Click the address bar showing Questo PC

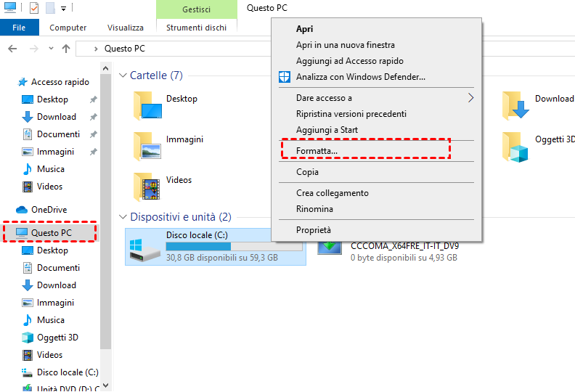tap(174, 49)
